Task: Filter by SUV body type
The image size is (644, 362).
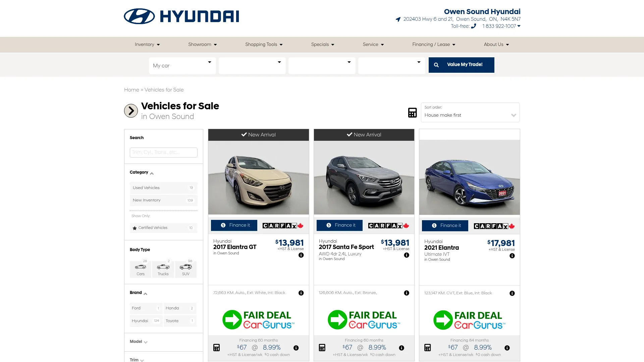Action: pos(186,269)
